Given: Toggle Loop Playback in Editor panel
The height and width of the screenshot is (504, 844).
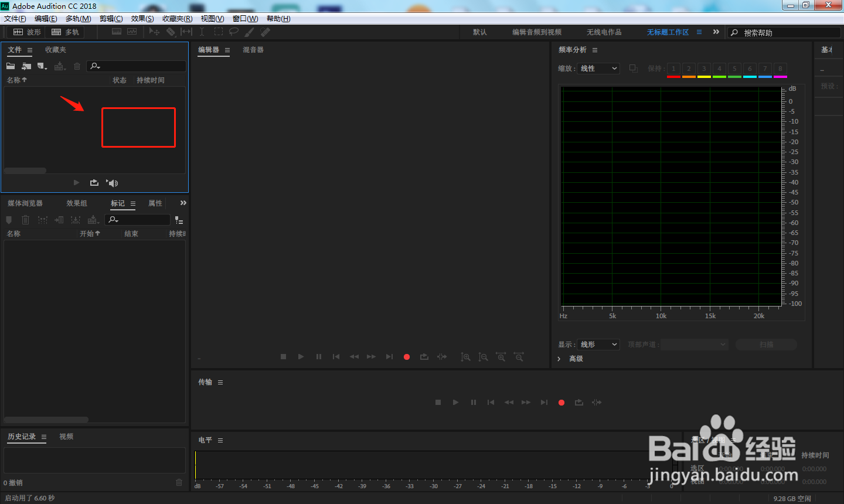Looking at the screenshot, I should pyautogui.click(x=424, y=356).
